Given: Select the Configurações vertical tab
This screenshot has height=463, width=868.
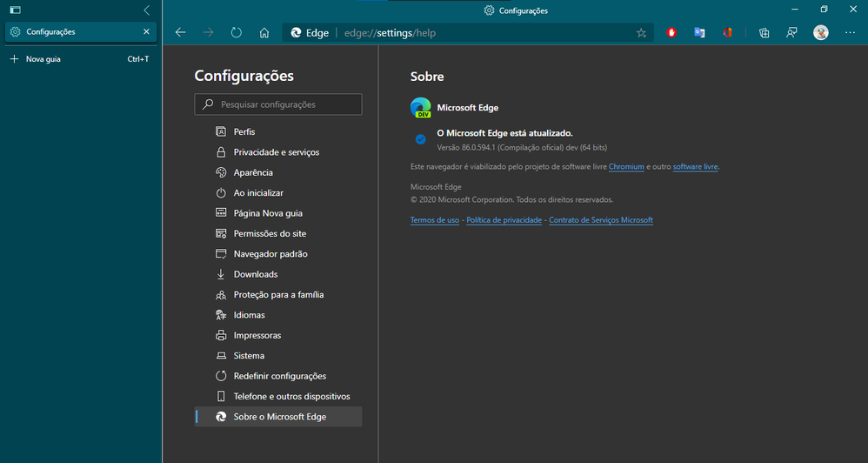Looking at the screenshot, I should pyautogui.click(x=81, y=31).
